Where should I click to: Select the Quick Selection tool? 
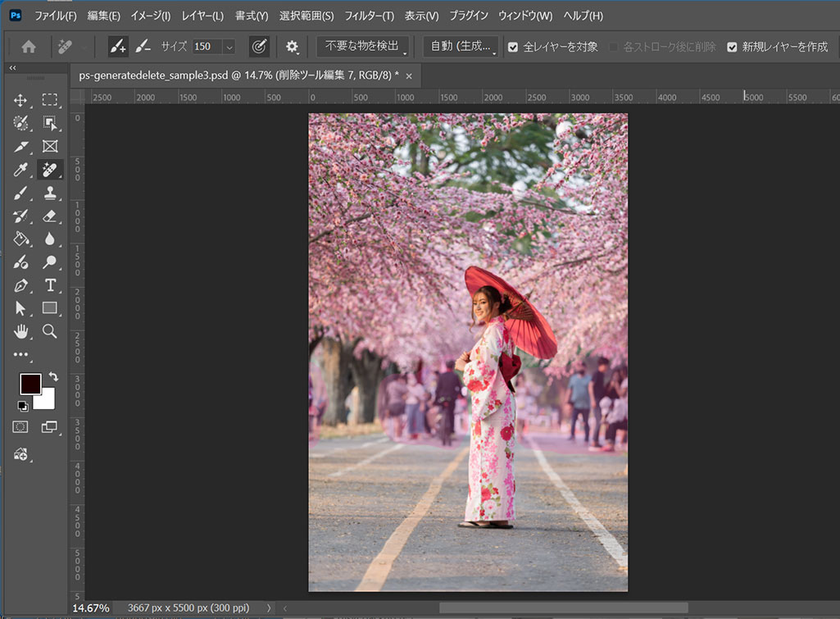click(20, 123)
